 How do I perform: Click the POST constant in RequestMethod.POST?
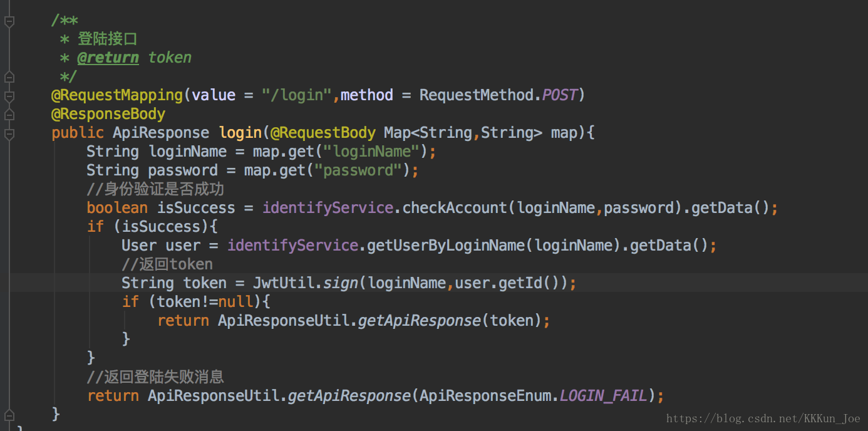[560, 95]
